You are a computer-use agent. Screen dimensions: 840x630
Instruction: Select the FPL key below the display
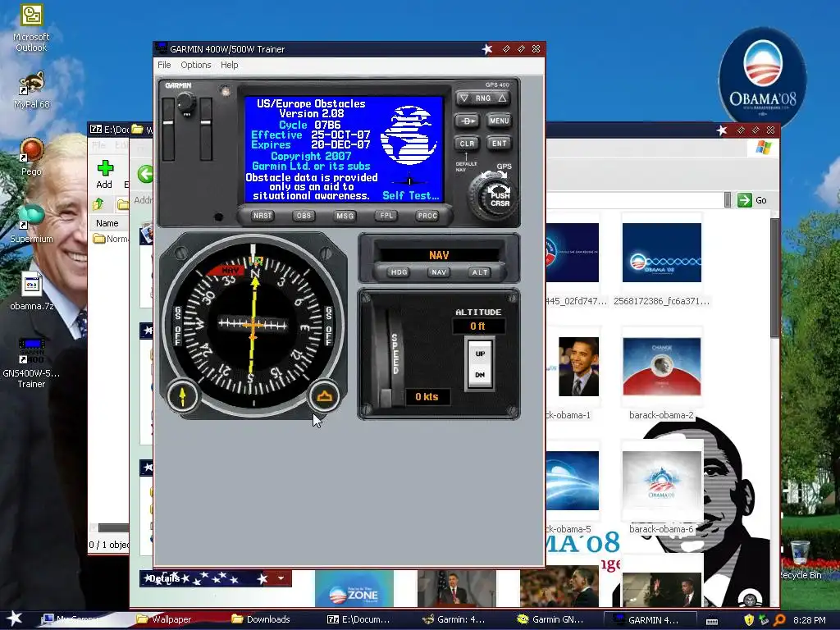tap(386, 216)
